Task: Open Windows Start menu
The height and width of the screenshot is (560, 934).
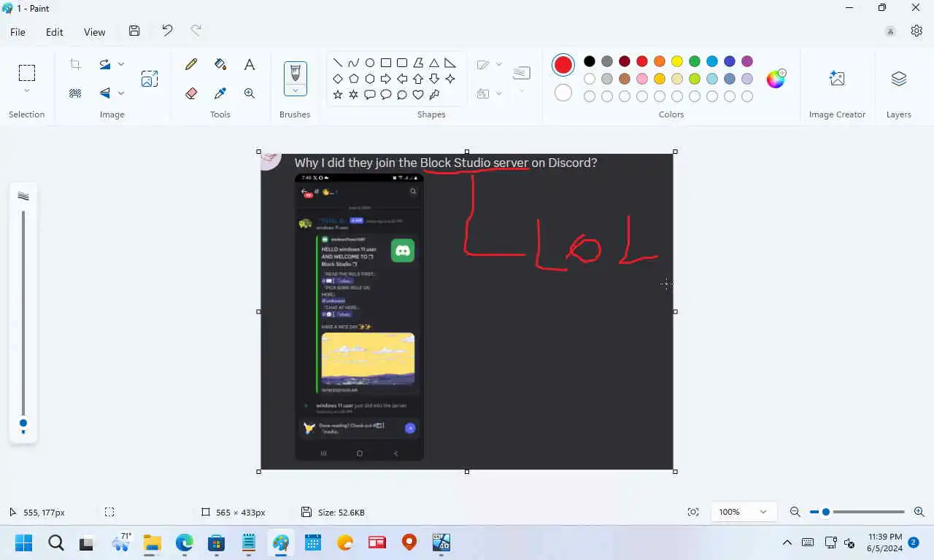Action: point(23,542)
